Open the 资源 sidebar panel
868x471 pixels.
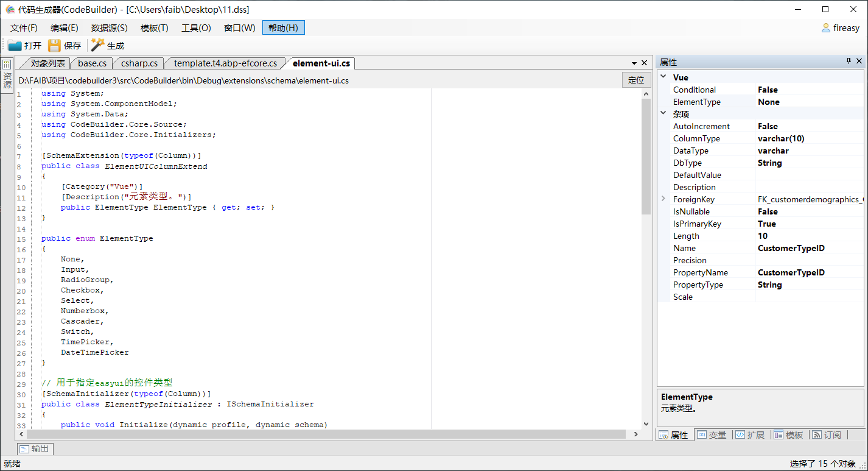tap(7, 76)
